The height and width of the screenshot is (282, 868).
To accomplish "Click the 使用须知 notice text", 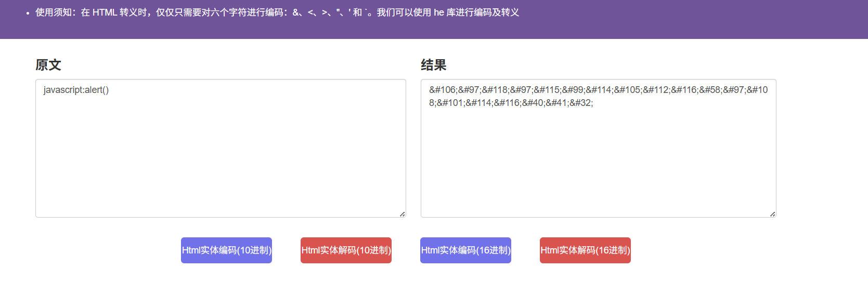I will pyautogui.click(x=277, y=12).
